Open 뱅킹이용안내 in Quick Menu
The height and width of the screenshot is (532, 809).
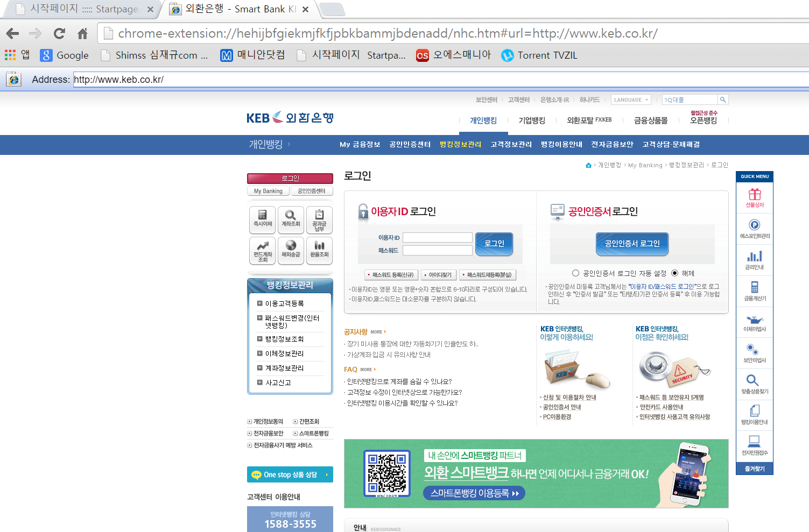tap(755, 415)
